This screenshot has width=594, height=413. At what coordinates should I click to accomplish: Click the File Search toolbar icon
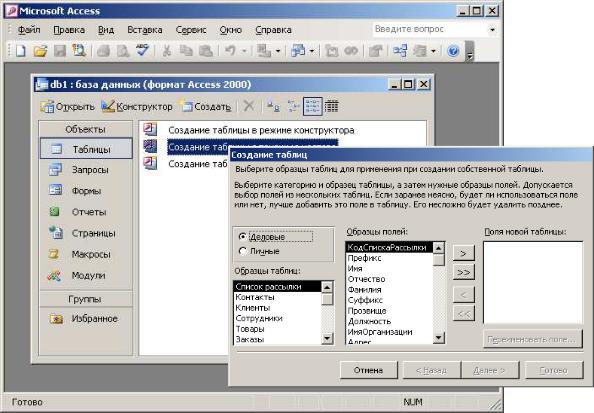coord(79,50)
